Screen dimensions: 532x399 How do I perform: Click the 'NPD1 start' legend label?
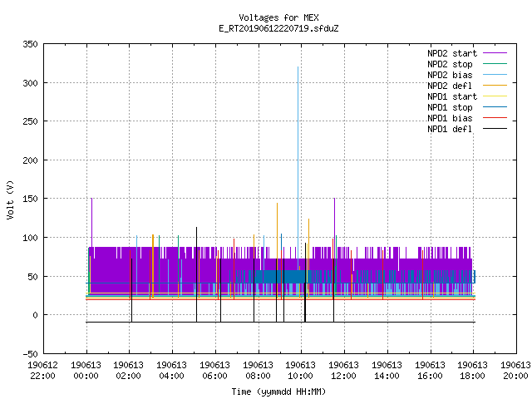click(452, 96)
